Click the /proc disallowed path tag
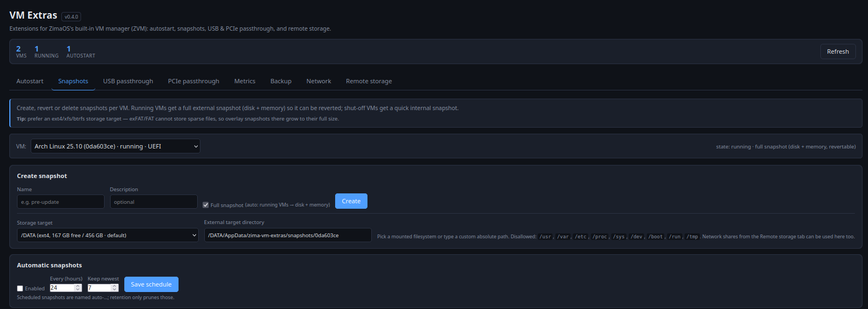 (x=600, y=237)
